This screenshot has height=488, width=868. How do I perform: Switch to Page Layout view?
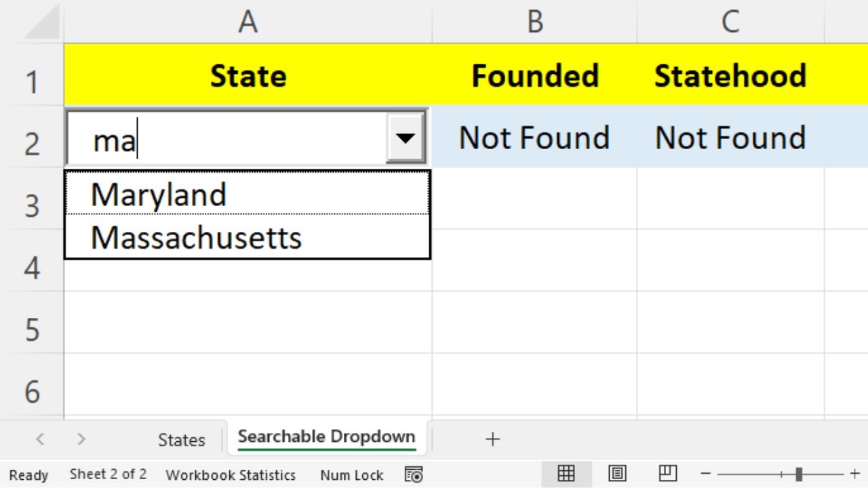pos(617,474)
